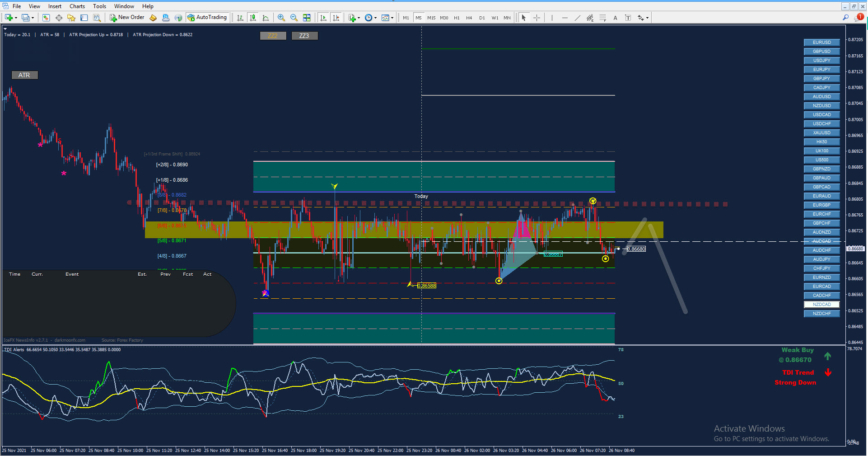Image resolution: width=868 pixels, height=456 pixels.
Task: Select the Draw Trendline tool
Action: pos(577,18)
